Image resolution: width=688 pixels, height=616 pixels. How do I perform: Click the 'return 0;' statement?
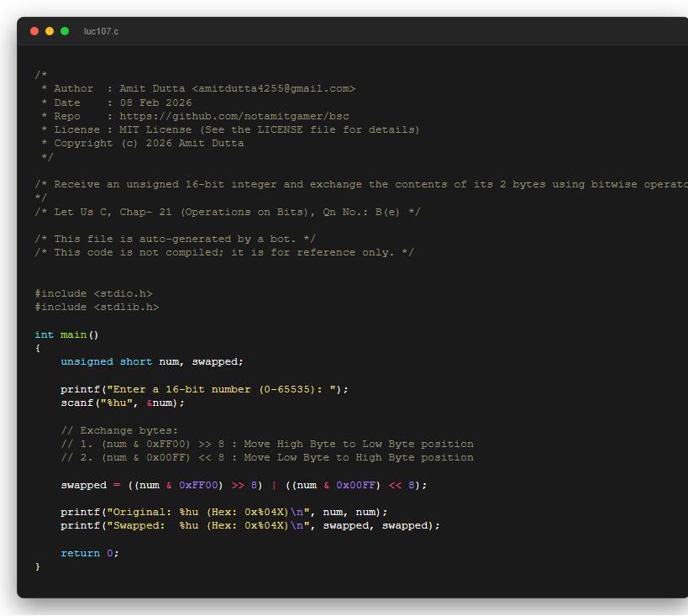click(x=90, y=553)
